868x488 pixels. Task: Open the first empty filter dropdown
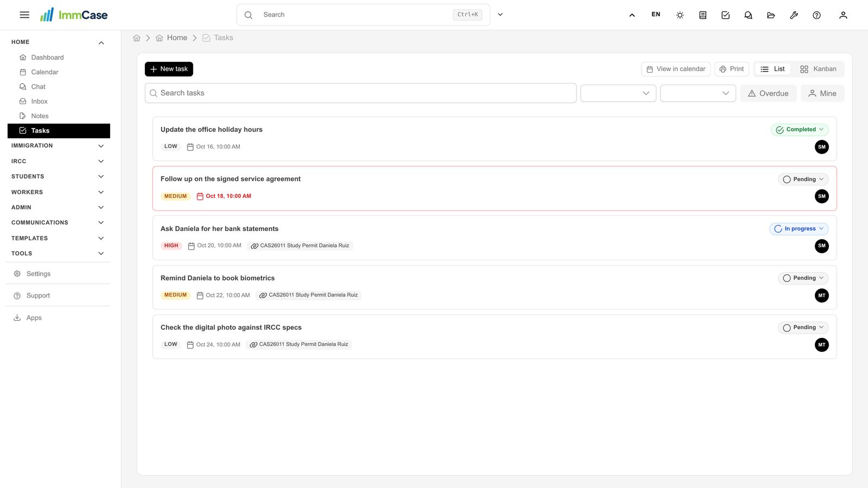(618, 93)
